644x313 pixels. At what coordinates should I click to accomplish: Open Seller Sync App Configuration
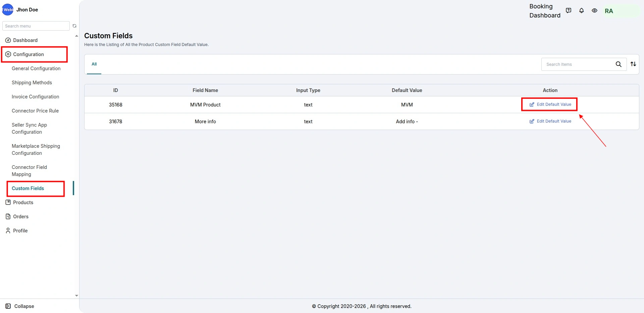(x=30, y=128)
